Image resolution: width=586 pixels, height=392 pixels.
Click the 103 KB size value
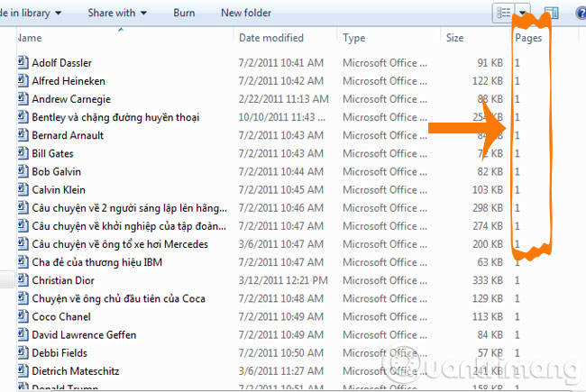pyautogui.click(x=488, y=190)
